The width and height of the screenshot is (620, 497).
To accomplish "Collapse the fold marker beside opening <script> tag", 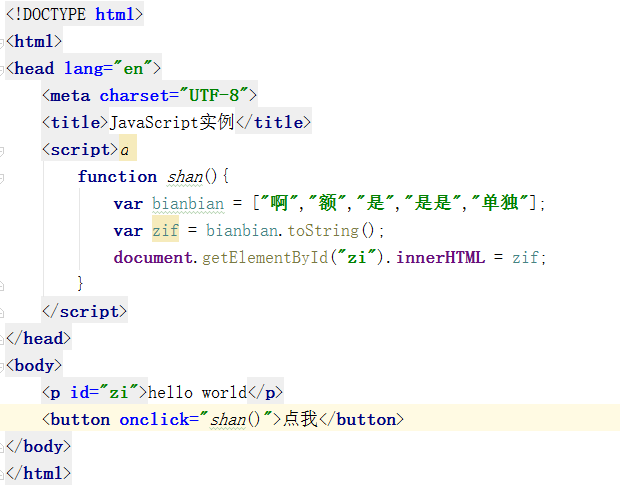I will click(2, 151).
